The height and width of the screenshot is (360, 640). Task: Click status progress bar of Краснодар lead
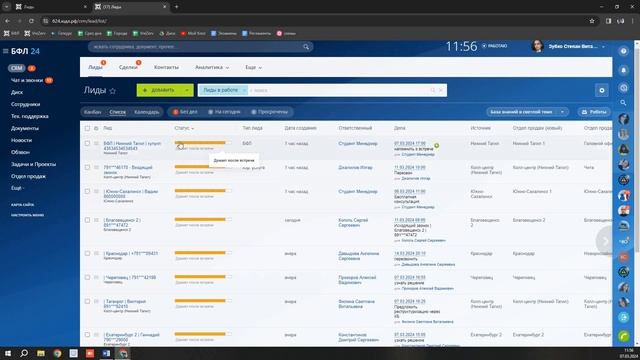click(203, 253)
